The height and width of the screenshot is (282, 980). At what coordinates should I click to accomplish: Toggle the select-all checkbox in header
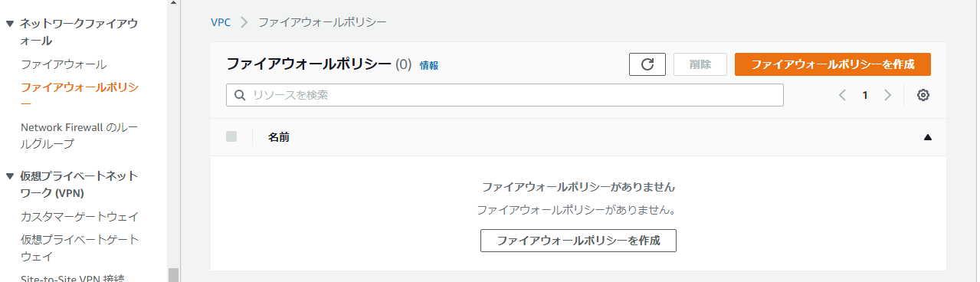[231, 136]
